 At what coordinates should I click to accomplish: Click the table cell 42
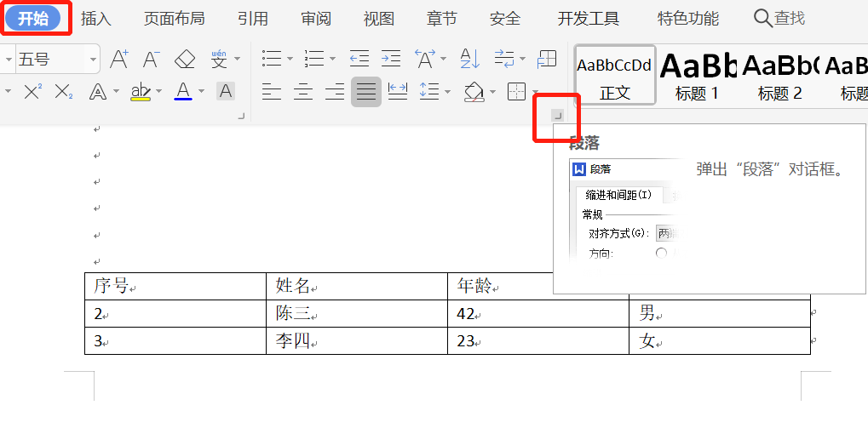click(538, 313)
